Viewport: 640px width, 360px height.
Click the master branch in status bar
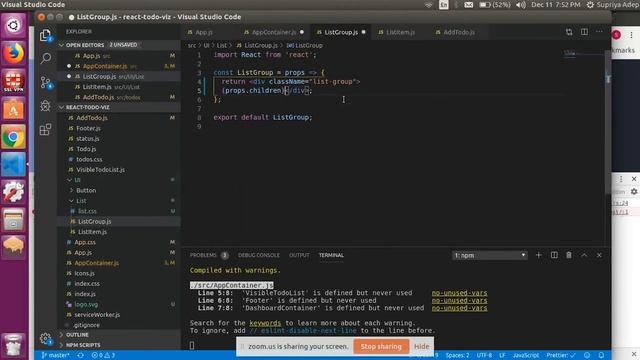point(56,356)
